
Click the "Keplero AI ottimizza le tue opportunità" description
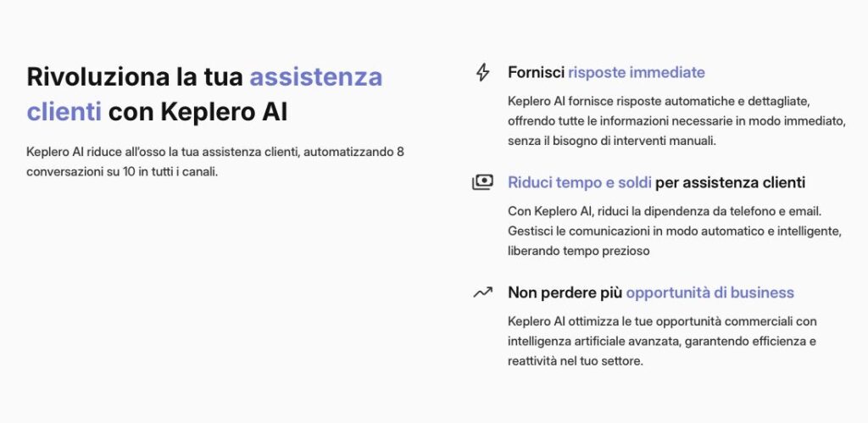pyautogui.click(x=662, y=321)
